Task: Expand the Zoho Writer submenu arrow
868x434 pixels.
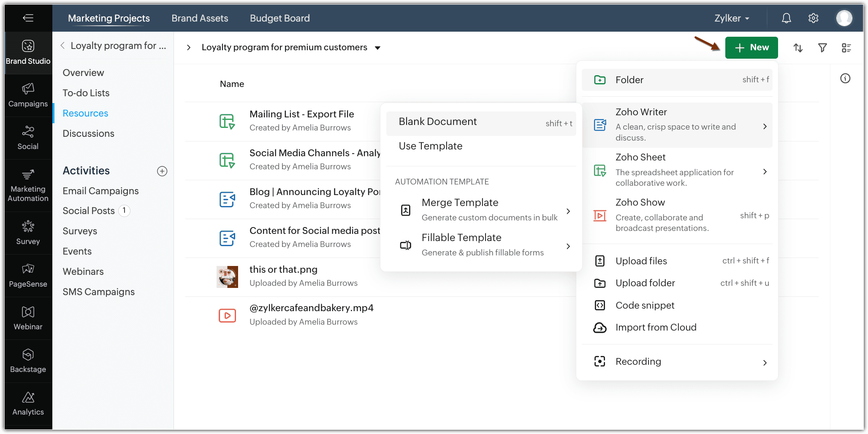Action: point(765,126)
